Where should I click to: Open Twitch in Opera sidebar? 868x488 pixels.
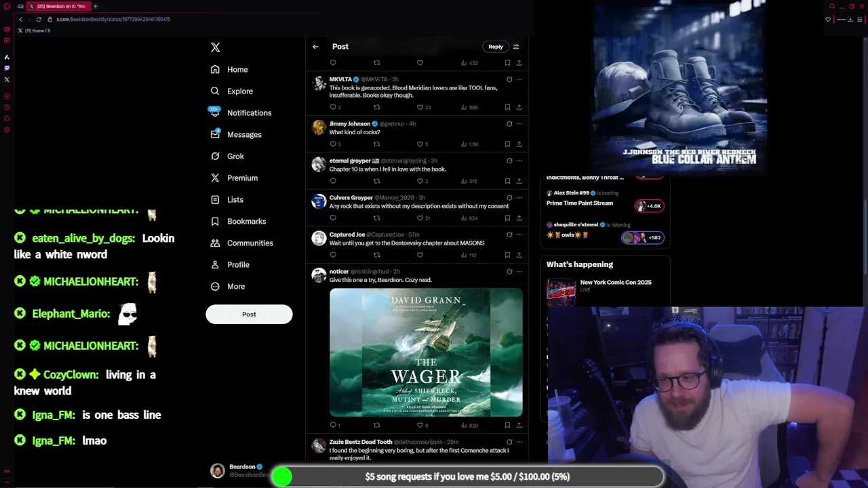[x=7, y=68]
